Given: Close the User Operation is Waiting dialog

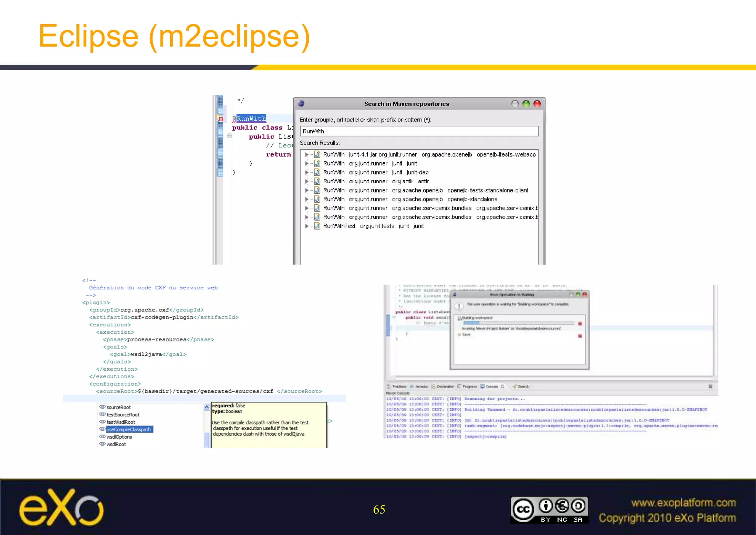Looking at the screenshot, I should (584, 294).
